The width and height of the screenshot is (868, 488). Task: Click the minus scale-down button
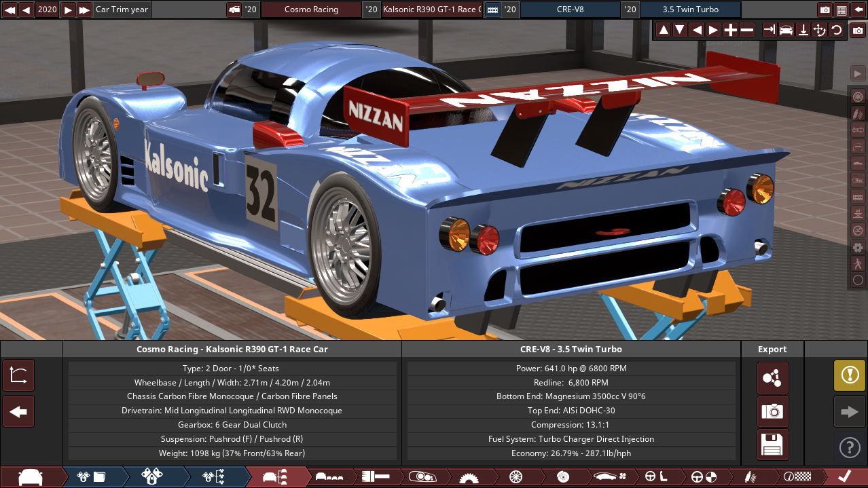tap(747, 30)
